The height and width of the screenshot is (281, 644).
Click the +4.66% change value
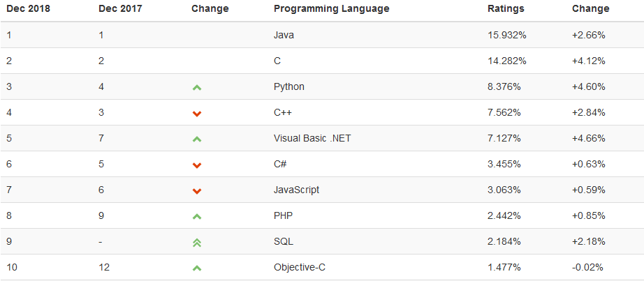pos(589,138)
